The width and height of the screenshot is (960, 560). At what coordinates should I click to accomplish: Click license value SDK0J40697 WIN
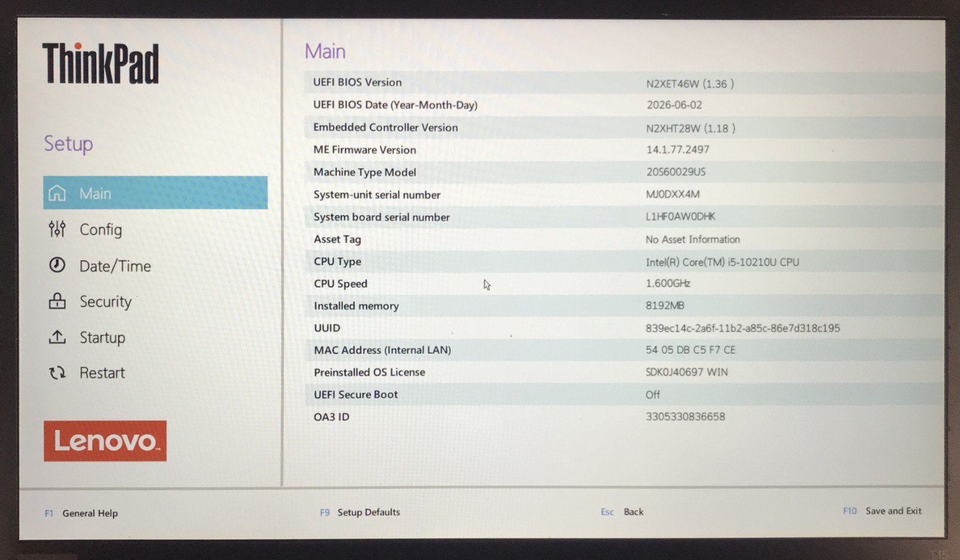[686, 372]
